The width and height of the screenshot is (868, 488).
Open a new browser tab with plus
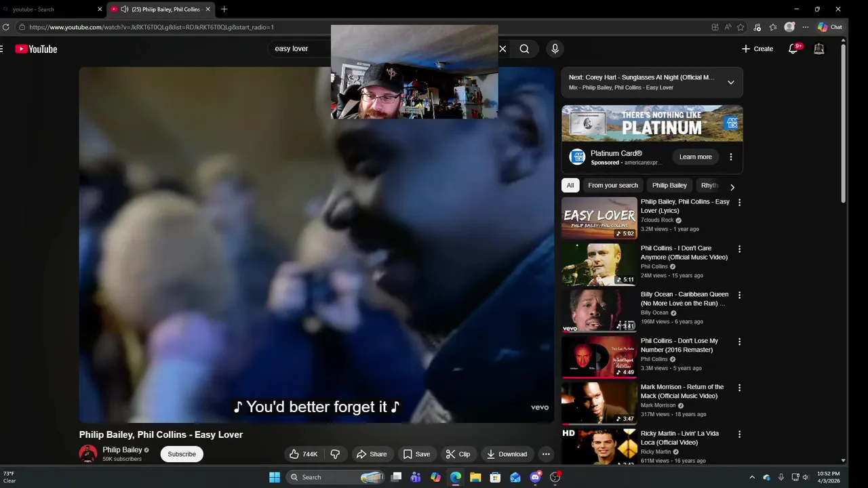224,9
